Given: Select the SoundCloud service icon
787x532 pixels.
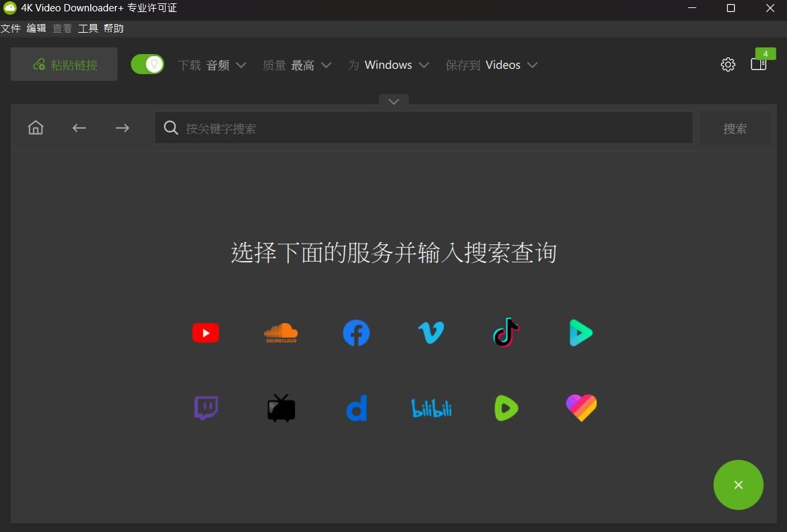Looking at the screenshot, I should [x=281, y=332].
